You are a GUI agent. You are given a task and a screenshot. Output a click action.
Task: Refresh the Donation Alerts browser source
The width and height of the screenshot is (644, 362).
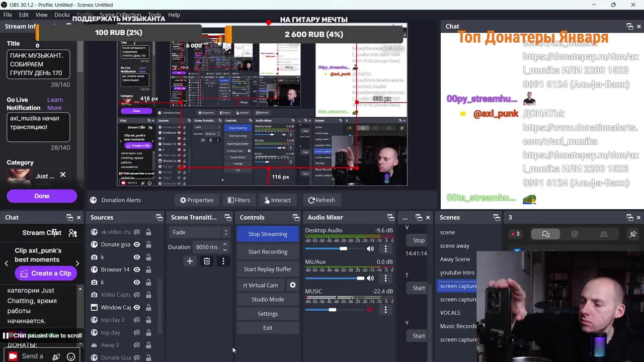tap(321, 200)
